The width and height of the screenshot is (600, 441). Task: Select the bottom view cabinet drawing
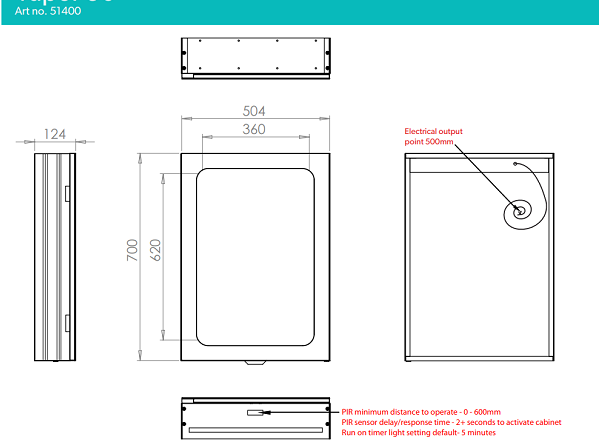(255, 417)
